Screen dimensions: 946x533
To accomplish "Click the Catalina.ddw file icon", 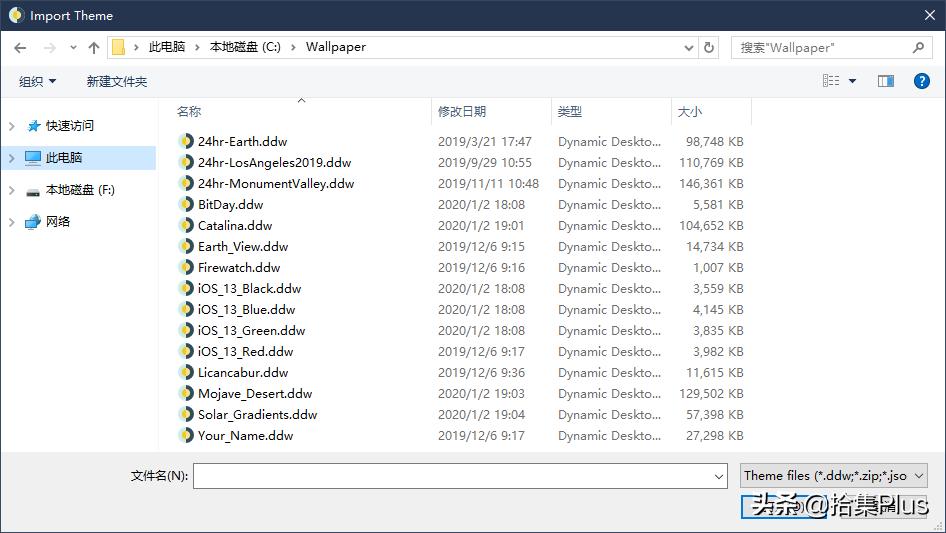I will [x=186, y=225].
